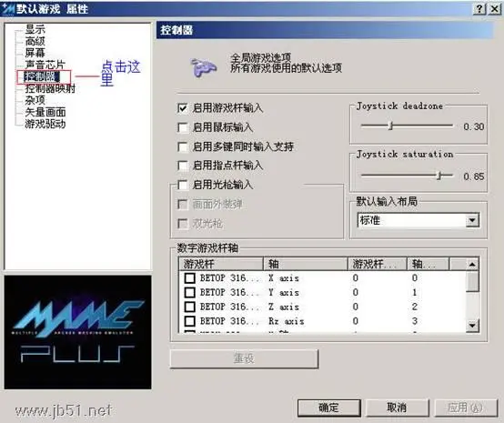504x423 pixels.
Task: Select 高级 in the settings tree
Action: (35, 41)
